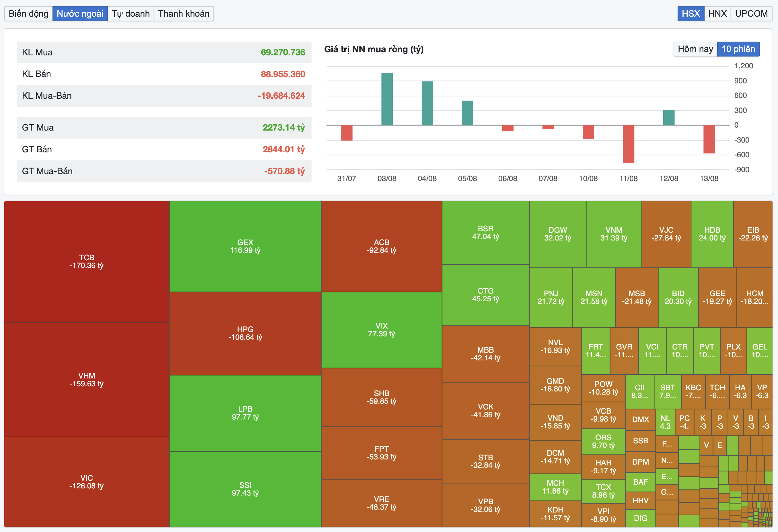The width and height of the screenshot is (778, 532).
Task: Click the GT Mua-Bán value -570.88 tỷ
Action: (x=285, y=171)
